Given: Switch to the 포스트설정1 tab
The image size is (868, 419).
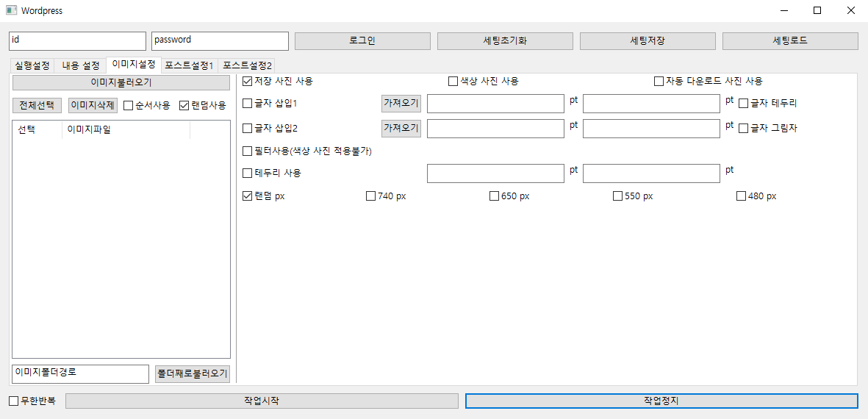Looking at the screenshot, I should tap(189, 65).
